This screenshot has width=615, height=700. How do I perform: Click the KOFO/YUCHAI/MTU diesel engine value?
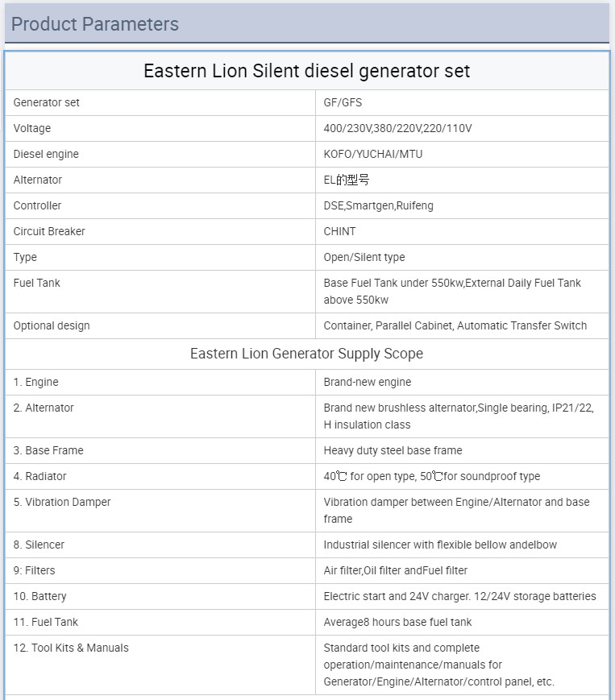click(x=372, y=154)
